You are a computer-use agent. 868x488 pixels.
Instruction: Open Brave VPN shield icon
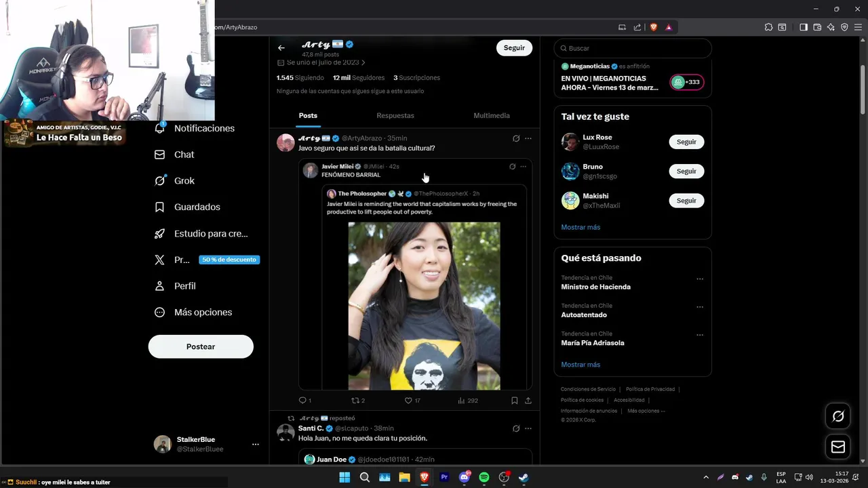(844, 27)
